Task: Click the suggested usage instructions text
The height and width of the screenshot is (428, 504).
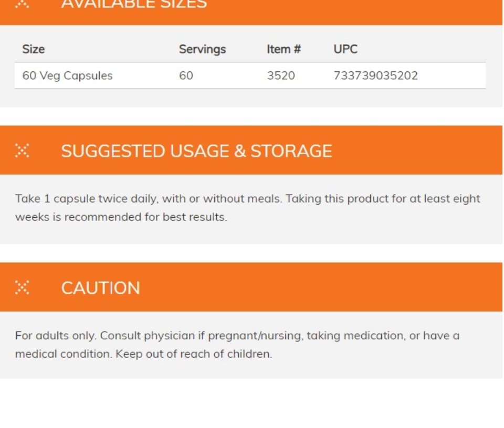Action: click(248, 208)
